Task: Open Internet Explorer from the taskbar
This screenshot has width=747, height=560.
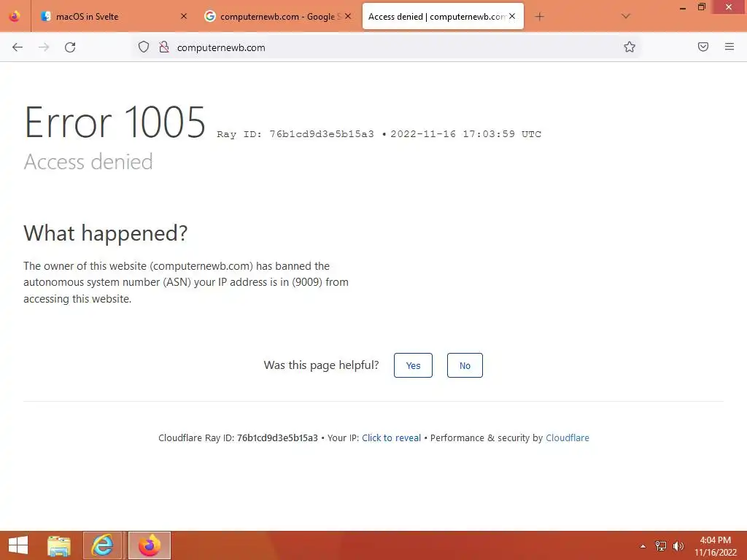Action: (x=102, y=545)
